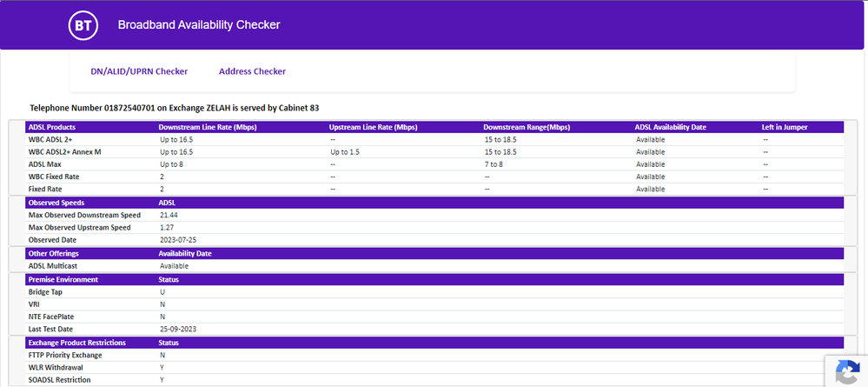Click Exchange Product Restrictions section header
868x387 pixels.
pyautogui.click(x=77, y=343)
